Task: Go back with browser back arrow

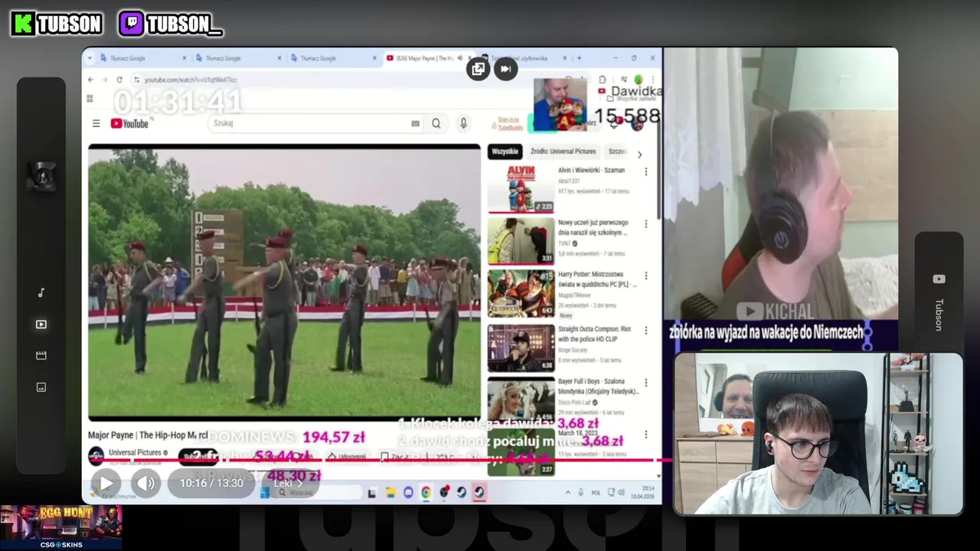Action: pyautogui.click(x=90, y=80)
